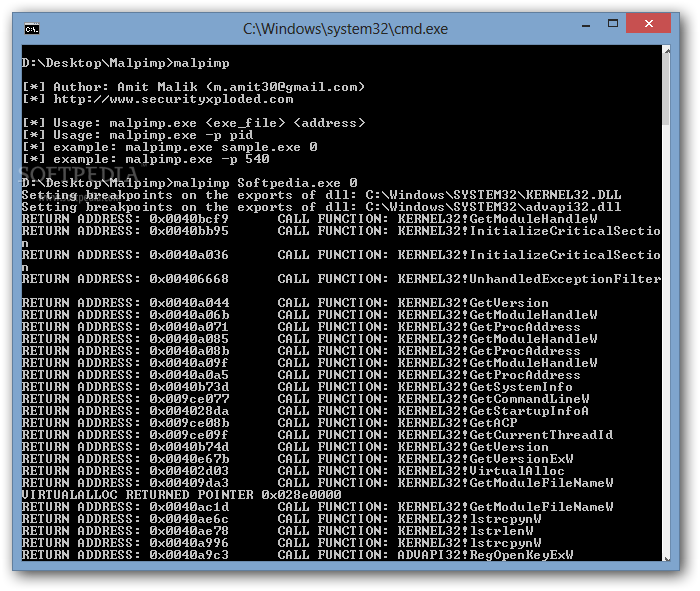
Task: Click the KERNEL32.DLL breakpoints line
Action: coord(321,195)
